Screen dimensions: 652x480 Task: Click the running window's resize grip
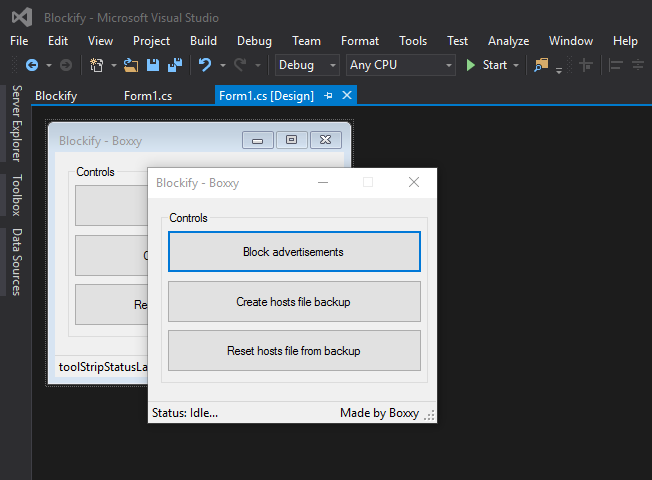click(x=430, y=415)
